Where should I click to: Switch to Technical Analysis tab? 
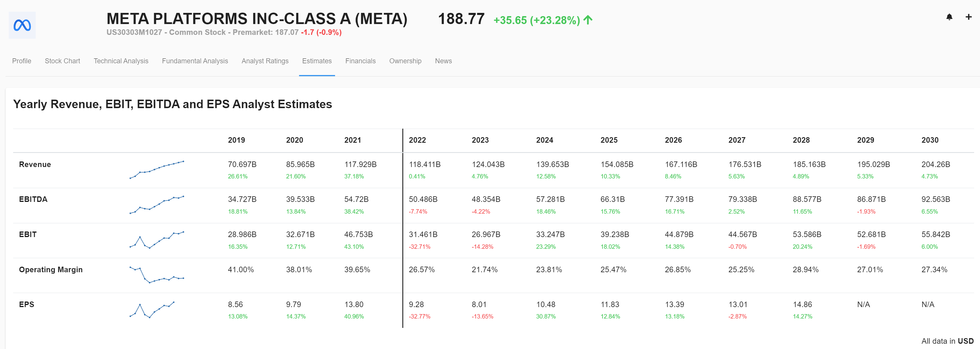[x=121, y=61]
